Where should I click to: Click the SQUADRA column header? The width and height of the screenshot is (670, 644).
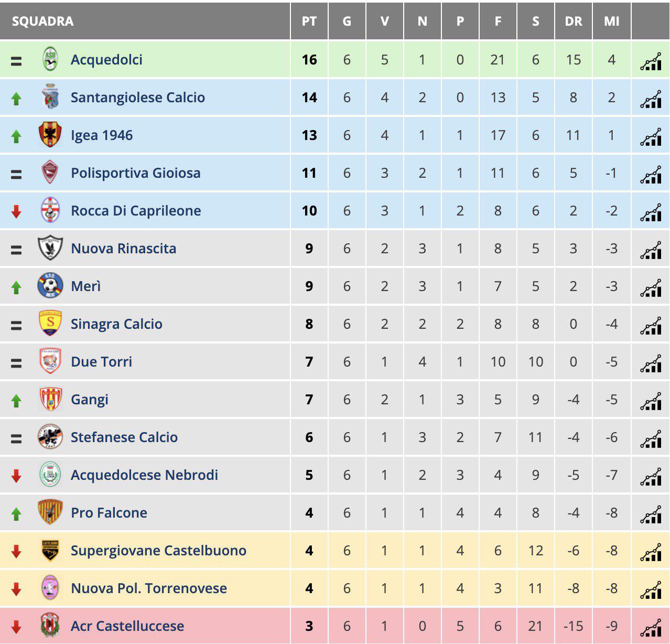point(43,21)
